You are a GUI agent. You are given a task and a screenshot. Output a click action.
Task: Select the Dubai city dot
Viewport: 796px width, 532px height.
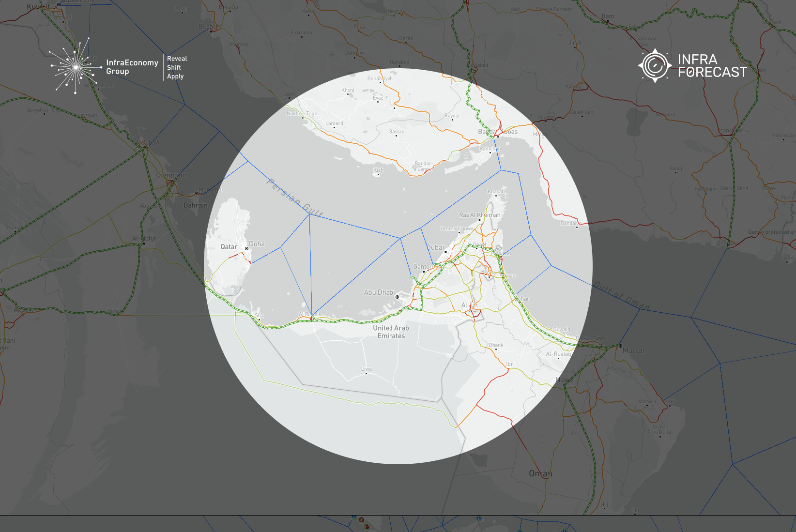coord(445,252)
